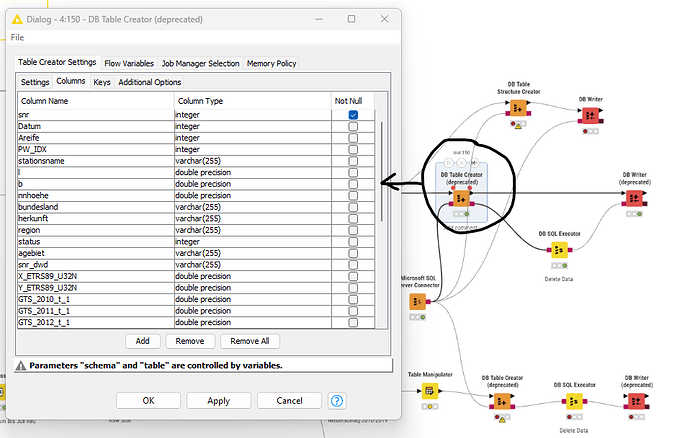Click the Column Name header
Viewport: 690px width, 438px height.
pos(96,101)
